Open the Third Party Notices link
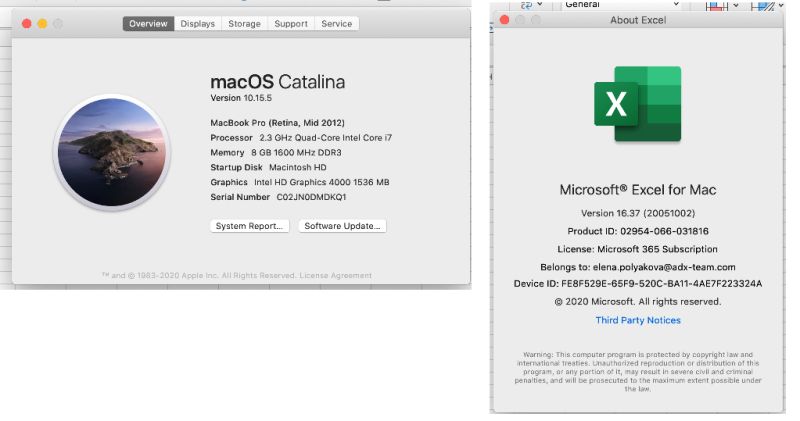 pyautogui.click(x=638, y=320)
